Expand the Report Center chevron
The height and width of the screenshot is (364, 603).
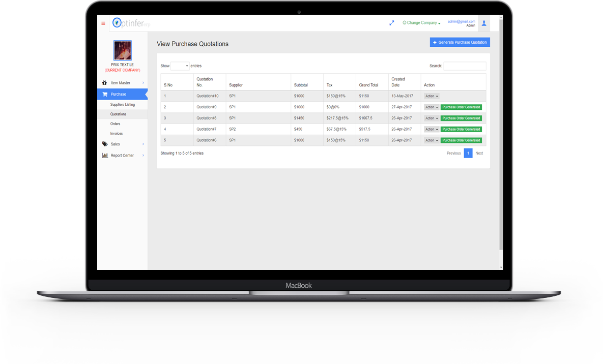[x=143, y=155]
